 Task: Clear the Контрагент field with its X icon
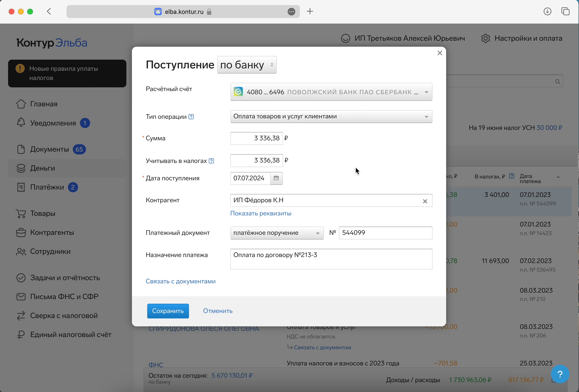click(x=425, y=201)
